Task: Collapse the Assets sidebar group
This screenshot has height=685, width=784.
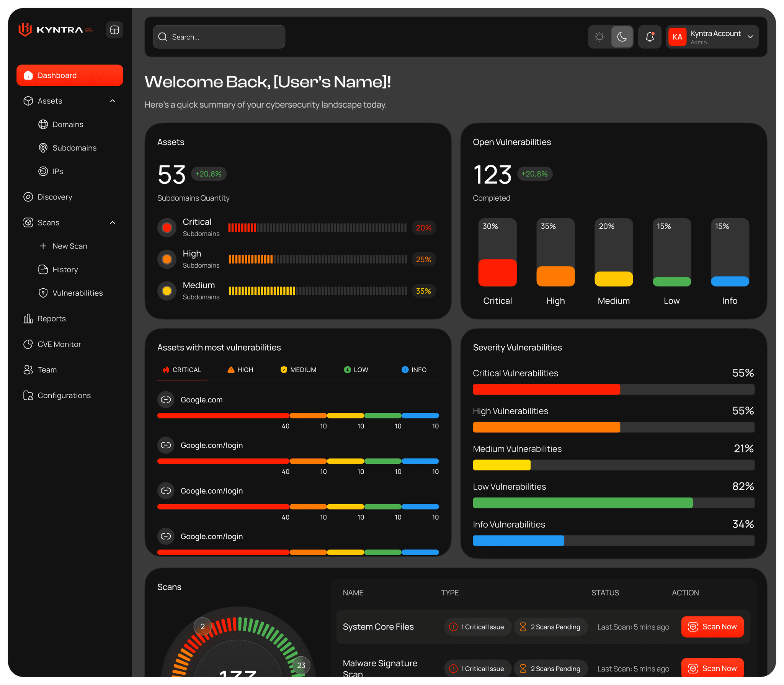Action: tap(113, 101)
